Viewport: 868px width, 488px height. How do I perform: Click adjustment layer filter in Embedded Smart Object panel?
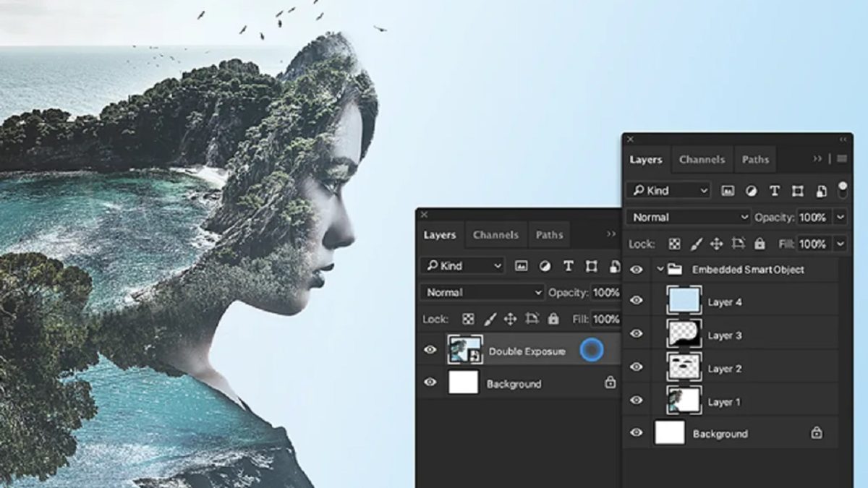coord(751,191)
